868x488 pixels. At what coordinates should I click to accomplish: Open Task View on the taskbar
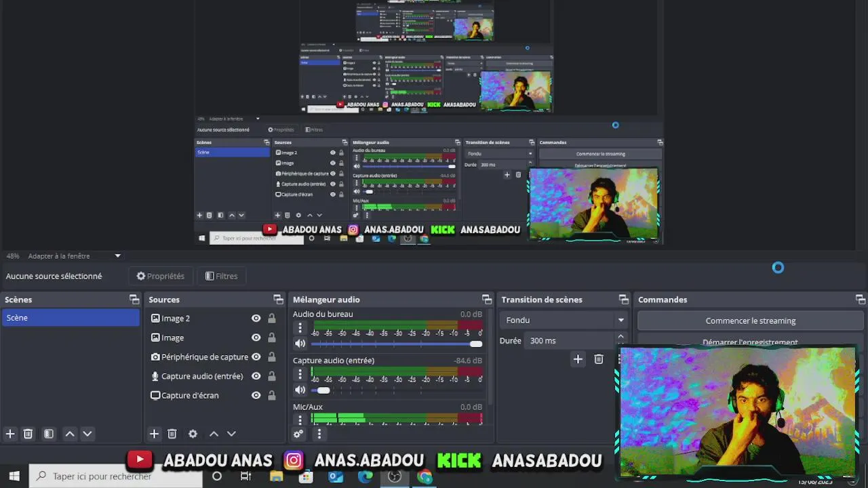(x=246, y=476)
